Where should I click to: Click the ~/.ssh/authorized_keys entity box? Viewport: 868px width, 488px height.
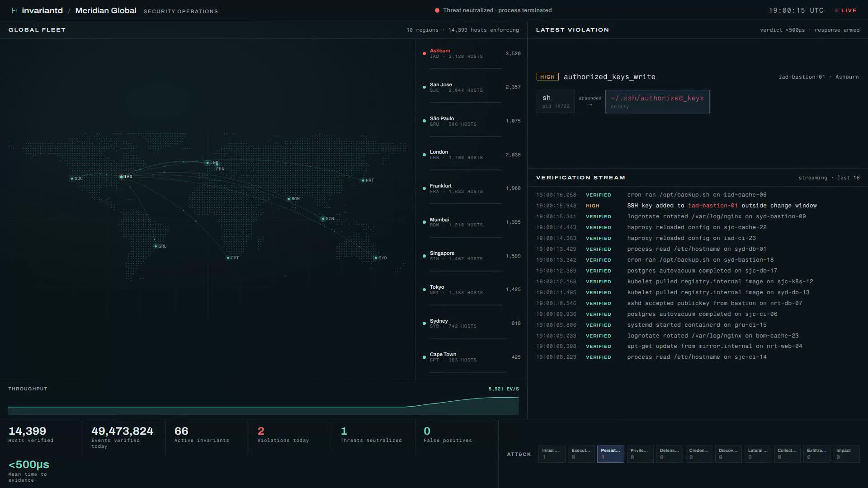click(x=657, y=102)
